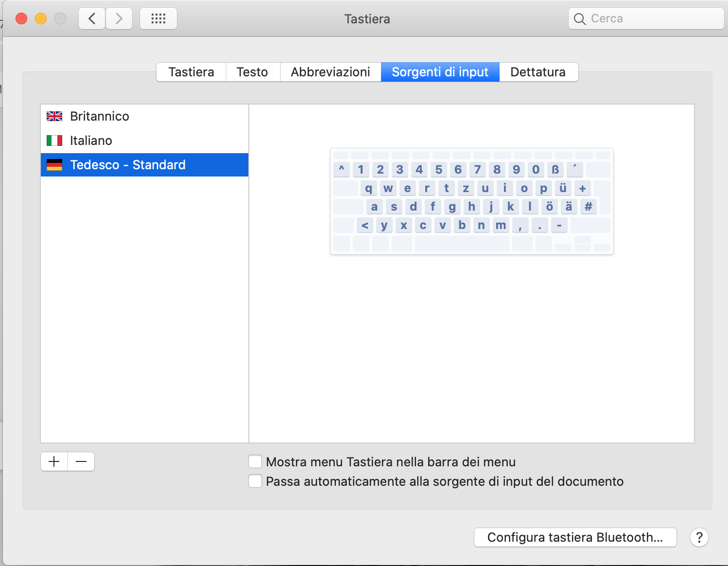This screenshot has height=566, width=728.
Task: Select Britannico input source
Action: [x=100, y=116]
